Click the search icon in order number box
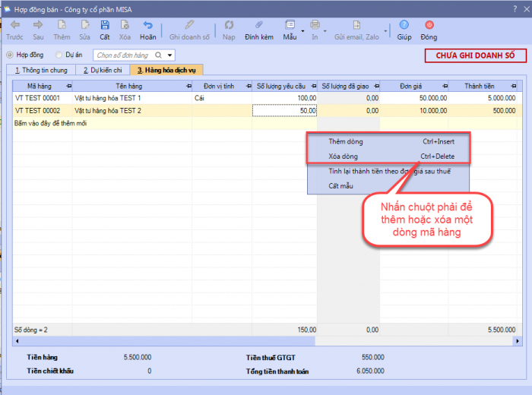Image resolution: width=532 pixels, height=395 pixels. 157,55
